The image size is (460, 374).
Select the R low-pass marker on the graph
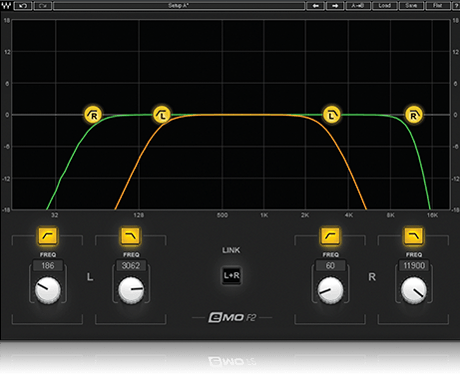click(x=414, y=115)
